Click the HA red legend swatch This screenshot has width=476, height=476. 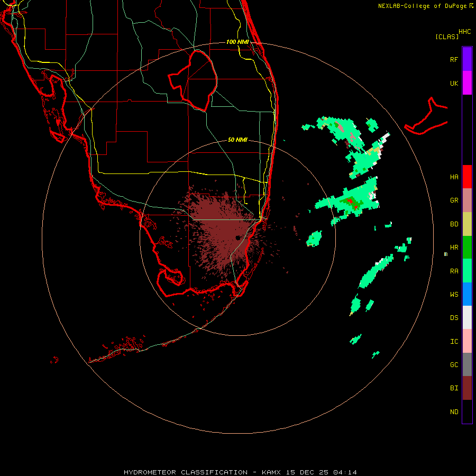pyautogui.click(x=467, y=177)
